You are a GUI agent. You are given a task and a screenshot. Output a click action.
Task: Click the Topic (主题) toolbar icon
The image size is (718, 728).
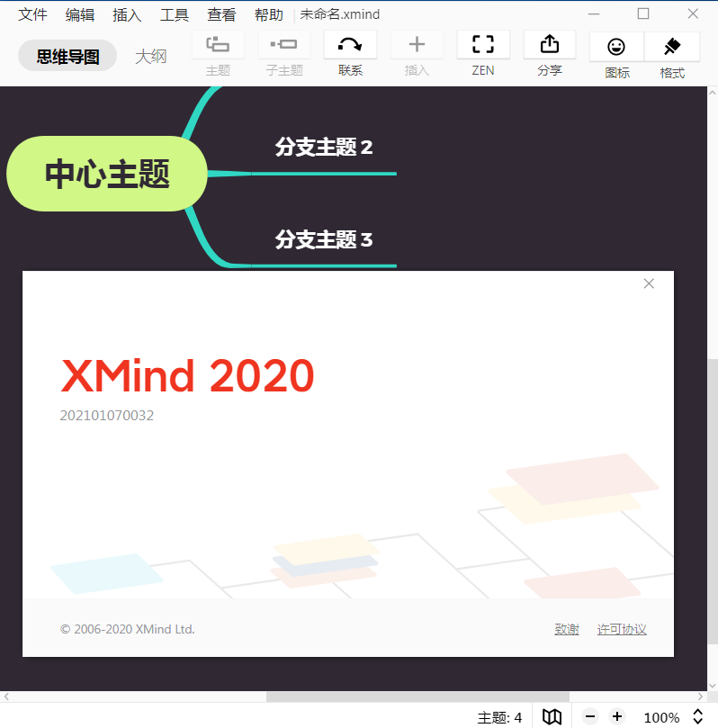[218, 45]
